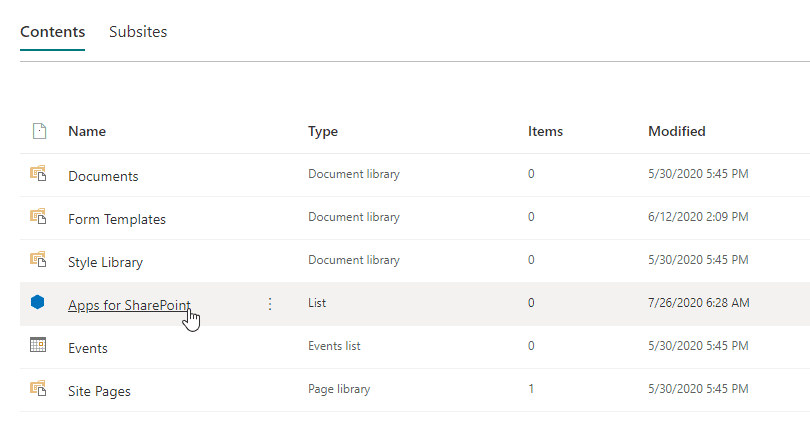
Task: Click the Form Templates library icon
Action: pyautogui.click(x=38, y=217)
